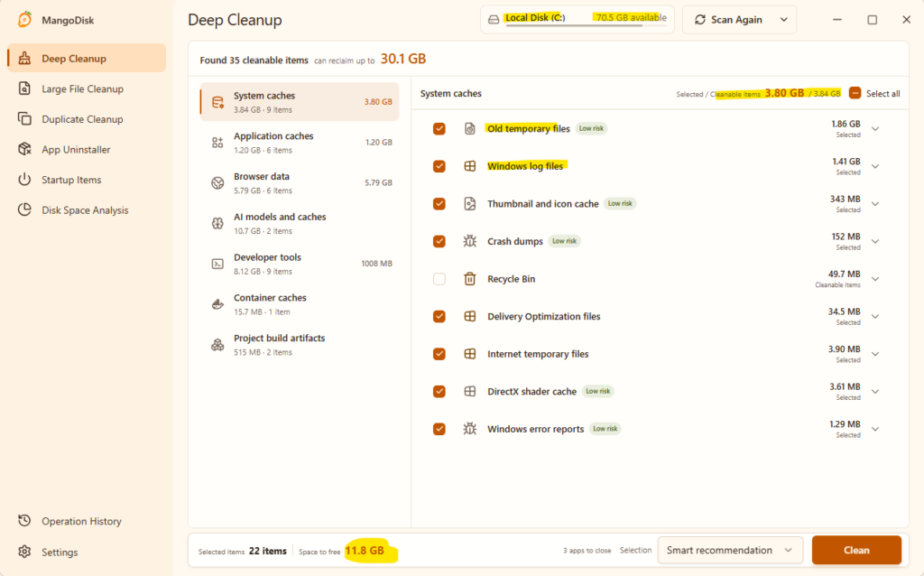This screenshot has height=576, width=924.
Task: Expand the Windows log files row chevron
Action: (875, 167)
